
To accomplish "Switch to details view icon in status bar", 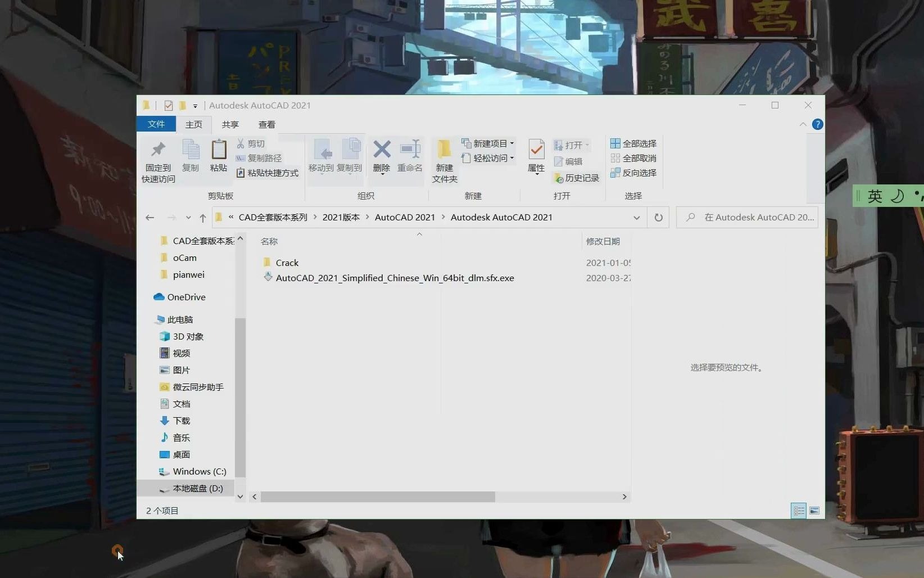I will click(799, 511).
